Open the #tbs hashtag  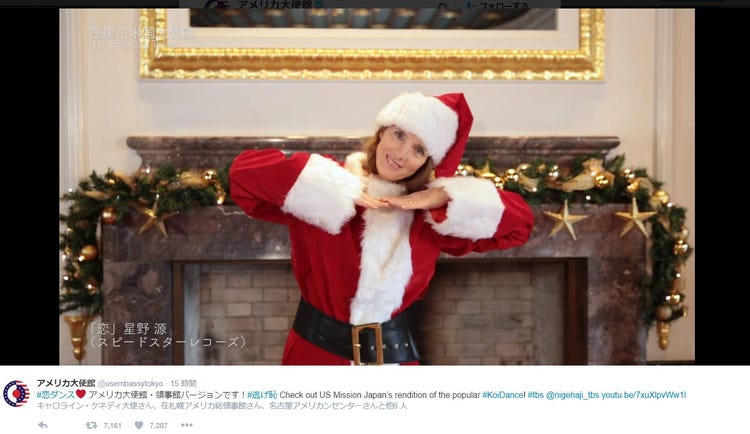tap(535, 395)
